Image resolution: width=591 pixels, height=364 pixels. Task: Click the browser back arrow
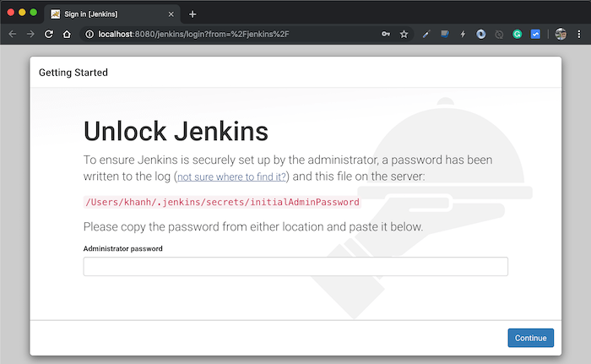[13, 35]
